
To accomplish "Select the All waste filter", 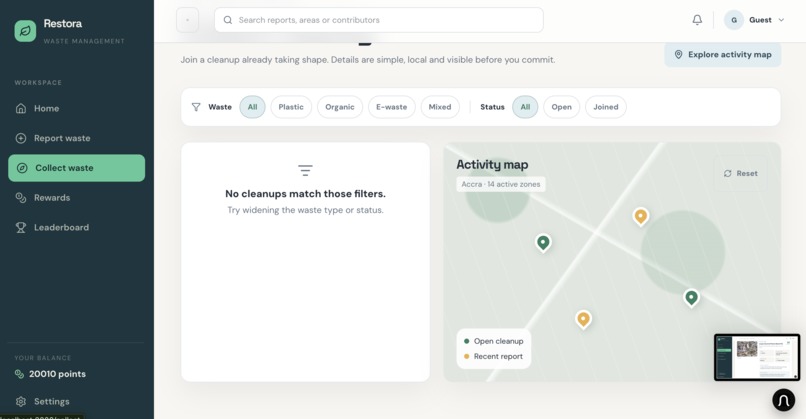I will [x=252, y=107].
